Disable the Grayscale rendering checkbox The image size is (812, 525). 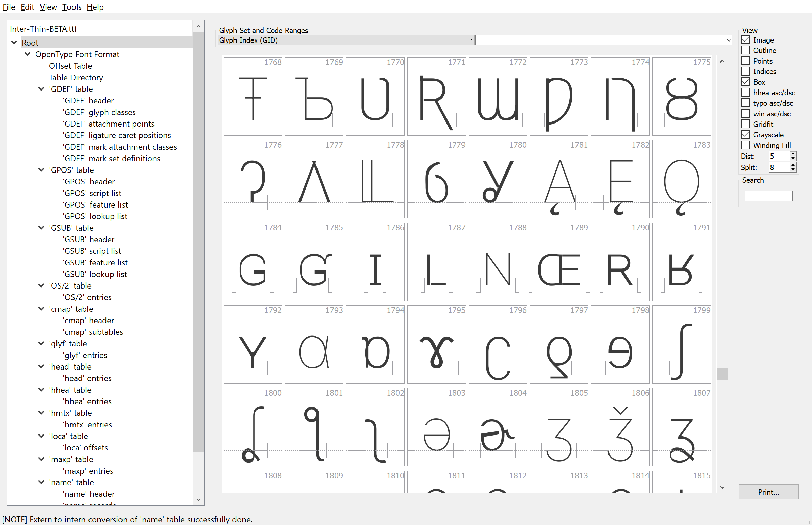tap(745, 134)
